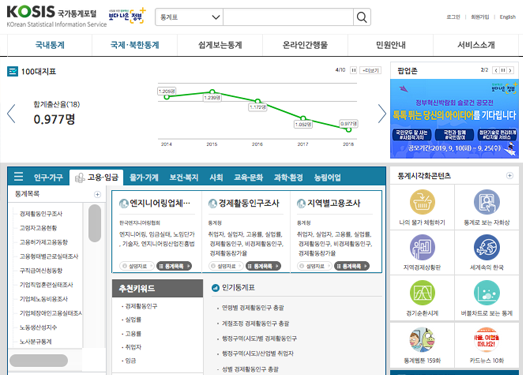
Task: Open 설명자료 for 경제활동인구조사 card
Action: click(x=225, y=266)
